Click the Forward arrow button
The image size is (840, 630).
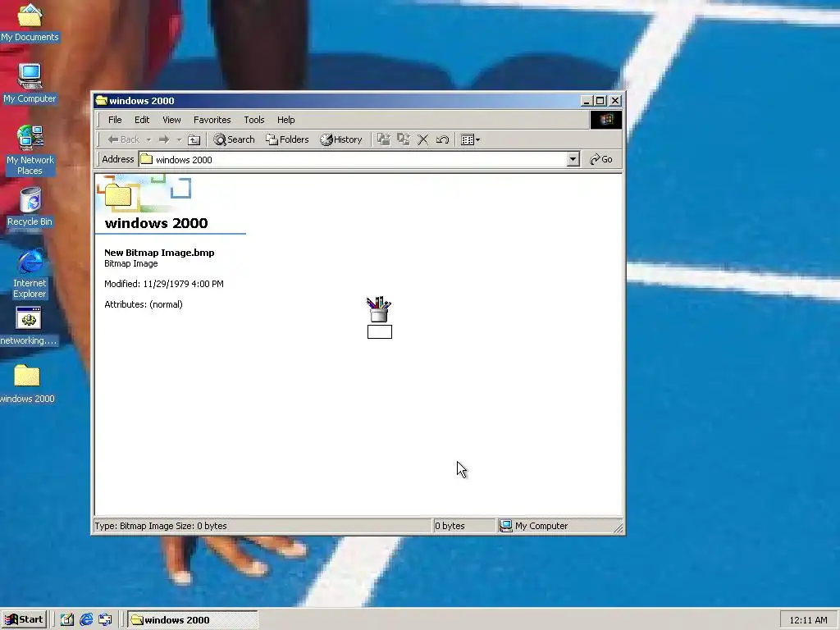pyautogui.click(x=164, y=139)
